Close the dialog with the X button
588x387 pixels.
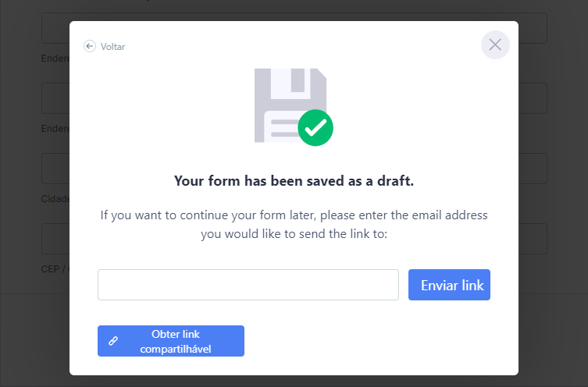495,44
